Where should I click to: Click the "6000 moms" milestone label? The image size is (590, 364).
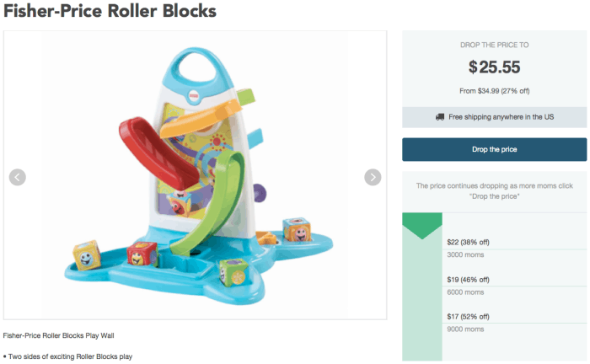click(465, 292)
